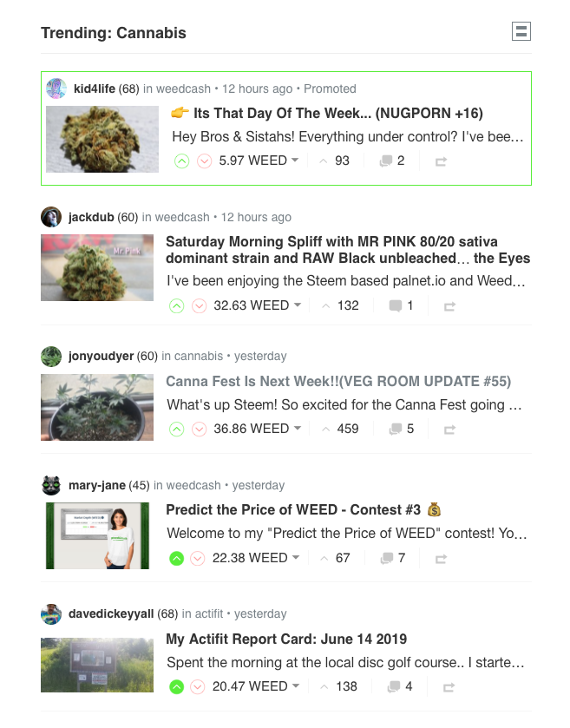The width and height of the screenshot is (570, 728).
Task: Click the reblog icon on jonyoudyer's post
Action: (x=449, y=430)
